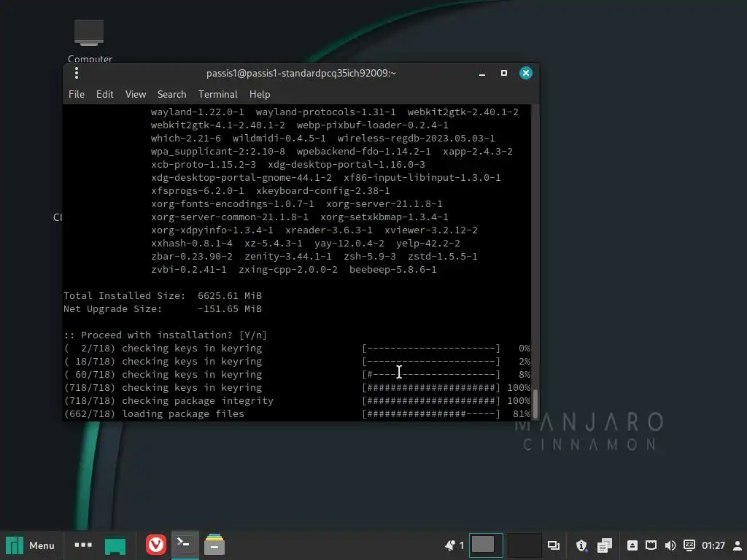Click removable drives eject tray icon
Screen dimensions: 747x560
[x=632, y=545]
